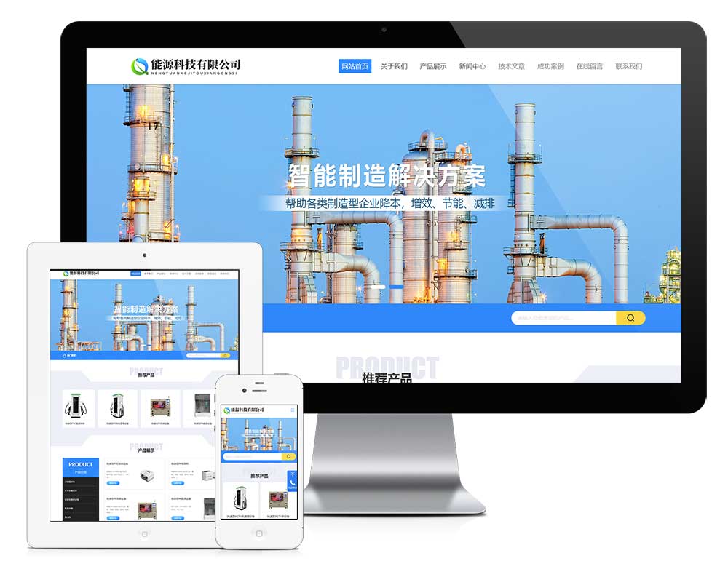Open the 在线留言 page link

coord(590,66)
